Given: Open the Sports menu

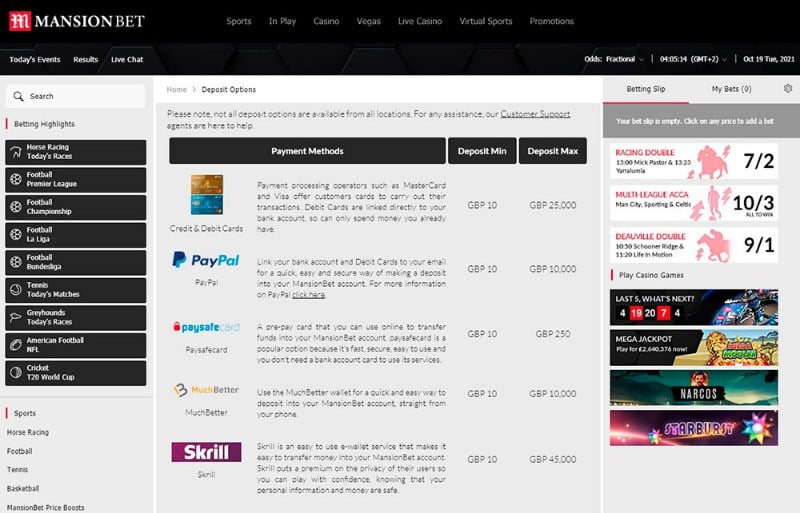Looking at the screenshot, I should click(x=239, y=21).
